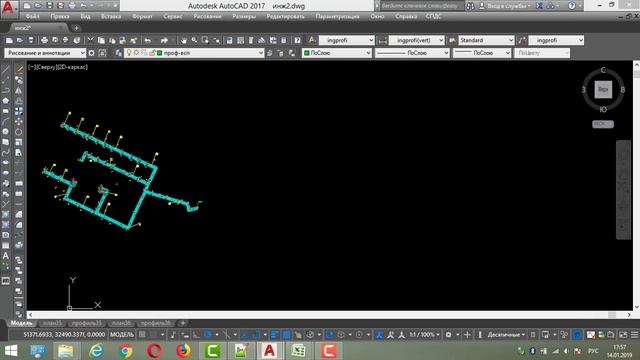Click the vertical scrollbar of drawing area

[x=636, y=186]
